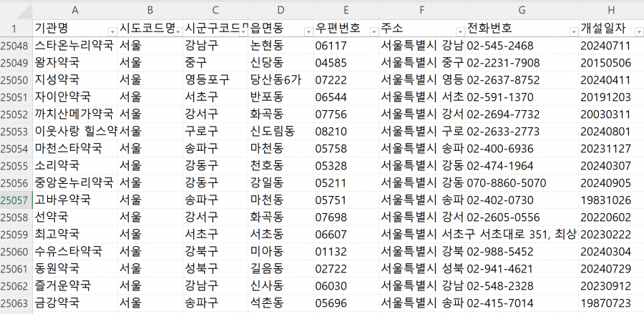Viewport: 644px width, 314px height.
Task: Click opening date 19831026
Action: [x=611, y=200]
